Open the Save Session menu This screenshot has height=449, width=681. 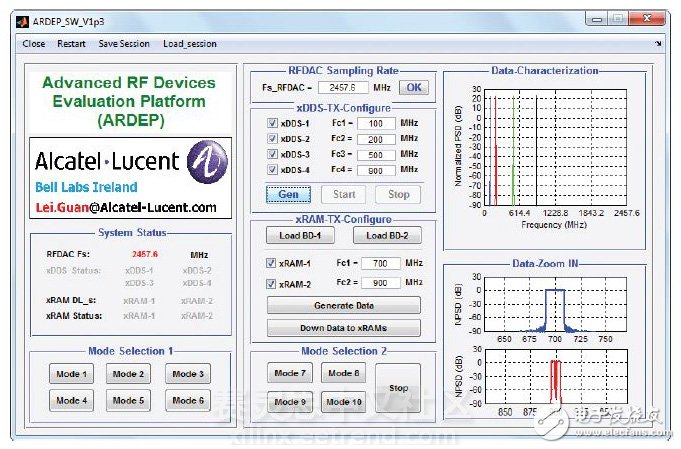124,44
